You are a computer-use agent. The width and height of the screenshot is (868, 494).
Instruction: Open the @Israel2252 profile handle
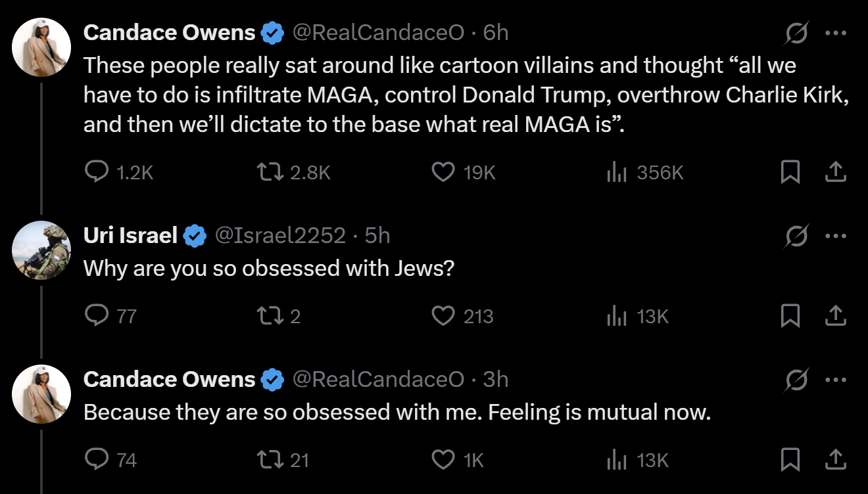click(x=280, y=235)
